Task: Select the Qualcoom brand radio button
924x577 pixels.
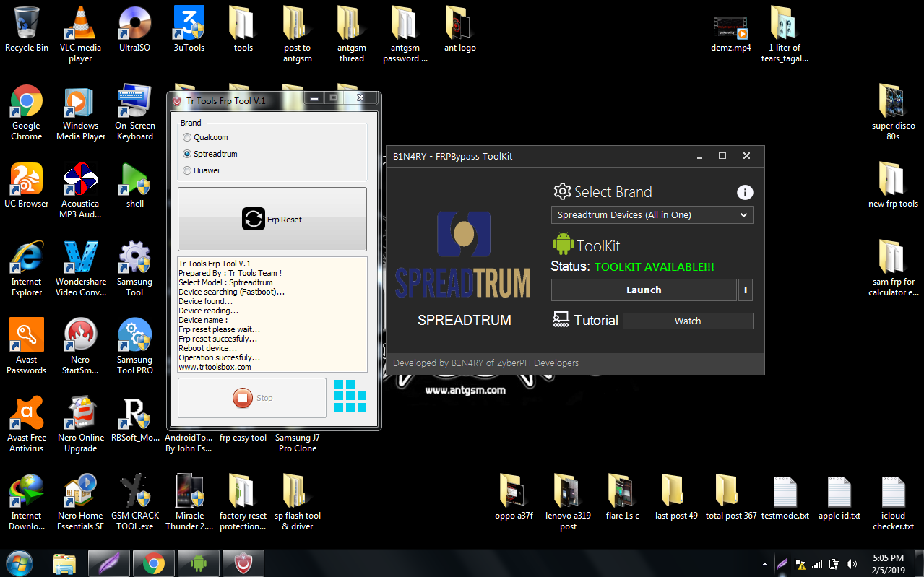Action: pyautogui.click(x=187, y=137)
